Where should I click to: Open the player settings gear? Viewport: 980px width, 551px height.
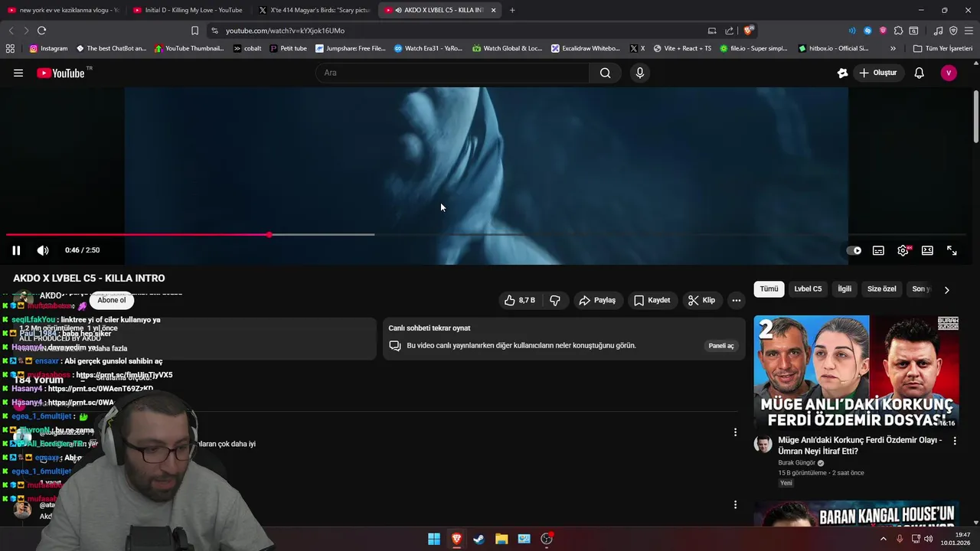pyautogui.click(x=903, y=250)
